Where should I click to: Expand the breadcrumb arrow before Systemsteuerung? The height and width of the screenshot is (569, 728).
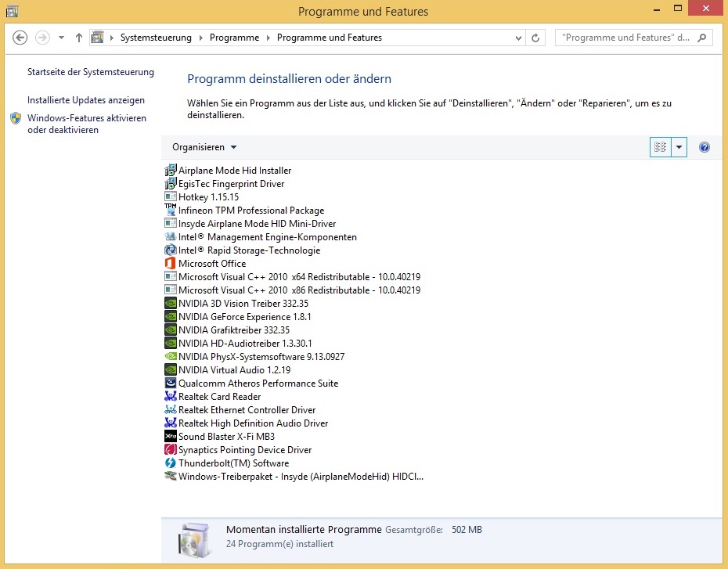click(x=111, y=38)
